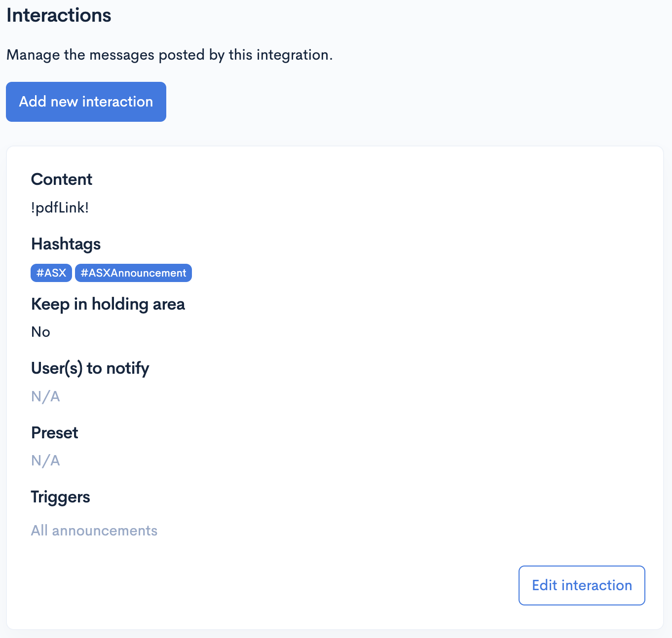
Task: Select the #ASXAnnouncement hashtag pill
Action: [133, 273]
